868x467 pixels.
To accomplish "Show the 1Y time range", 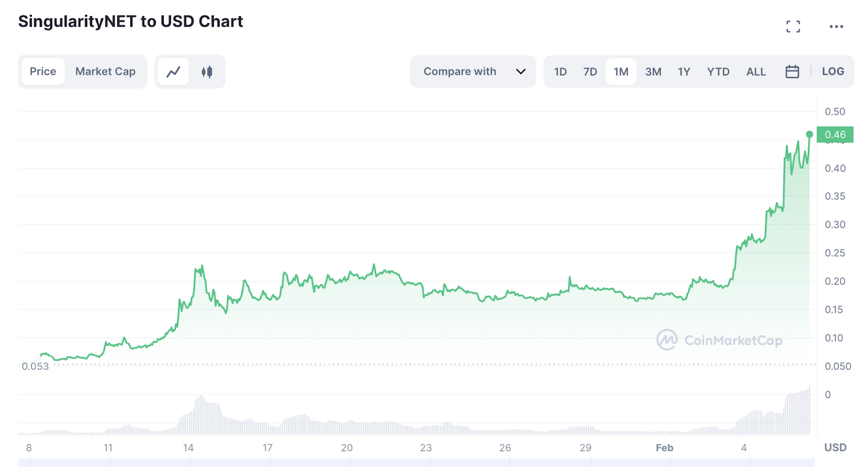I will 684,72.
